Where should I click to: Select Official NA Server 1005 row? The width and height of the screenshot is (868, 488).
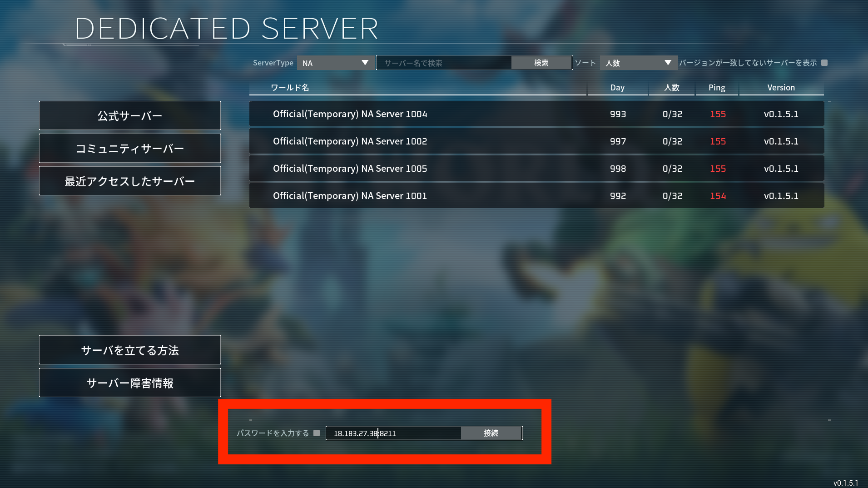click(536, 169)
